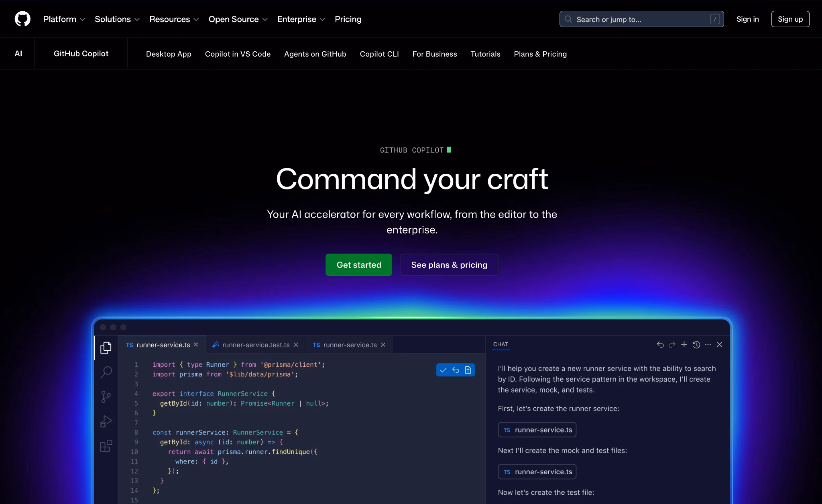
Task: Click second runner-service.ts file chip in chat
Action: click(537, 472)
